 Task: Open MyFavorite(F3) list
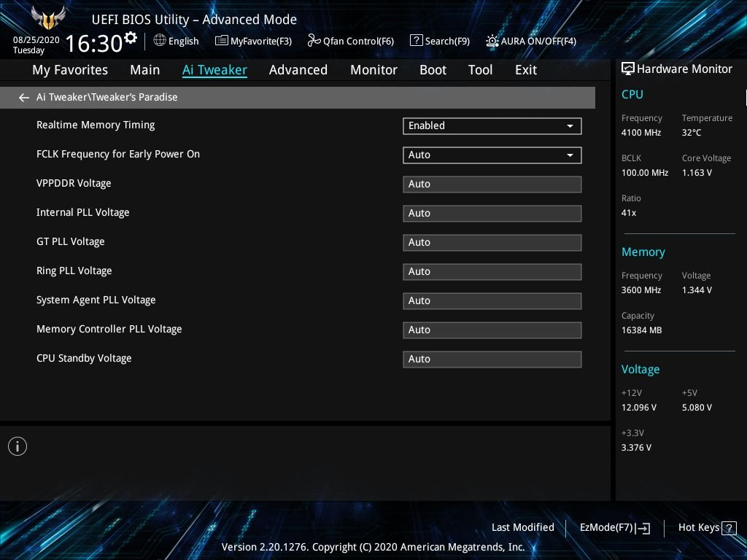click(253, 41)
